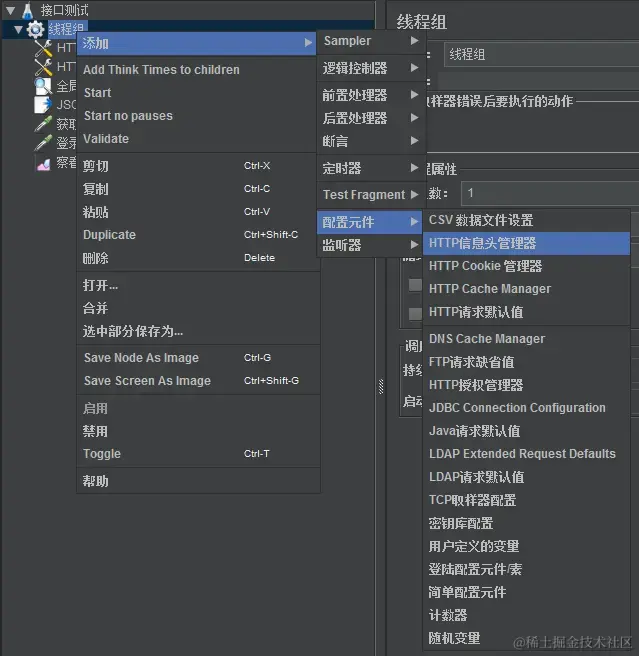Select 启用 enable entry
This screenshot has width=639, height=656.
pos(198,408)
